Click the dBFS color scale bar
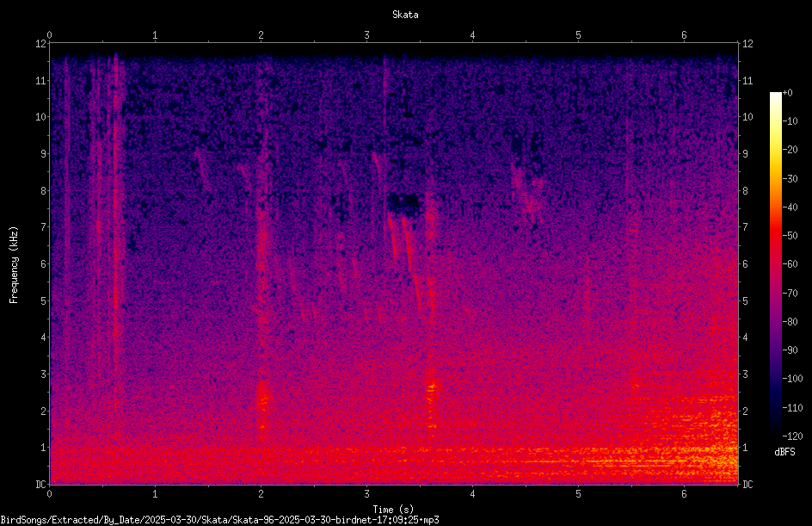812x526 pixels. (775, 263)
